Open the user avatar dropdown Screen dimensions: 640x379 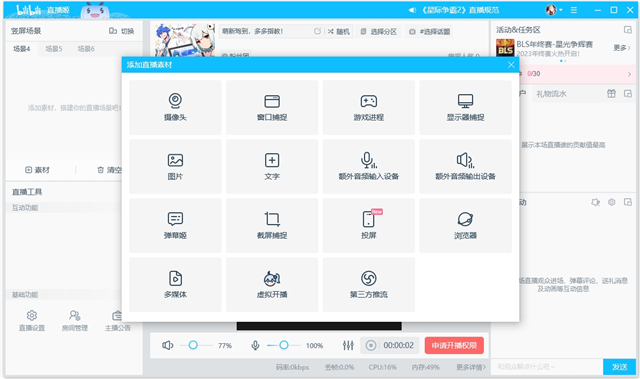pos(554,10)
